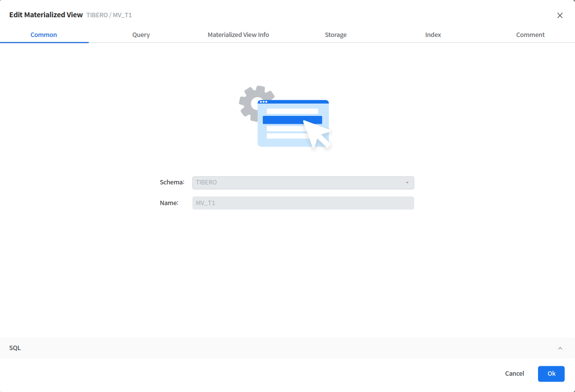This screenshot has width=575, height=392.
Task: Click the SQL section header label
Action: click(15, 348)
